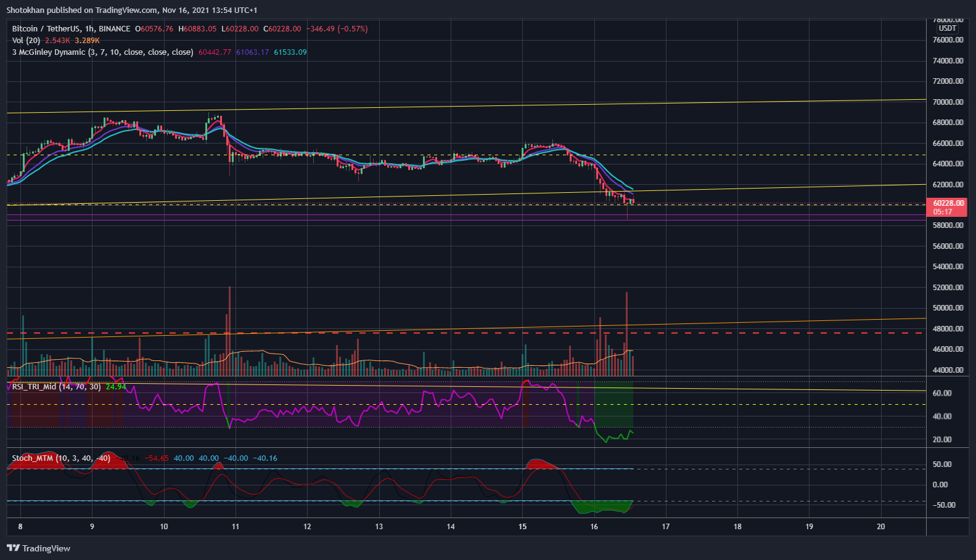Viewport: 976px width, 560px height.
Task: Click the Stoch_MTM value -54.65
Action: [x=157, y=458]
